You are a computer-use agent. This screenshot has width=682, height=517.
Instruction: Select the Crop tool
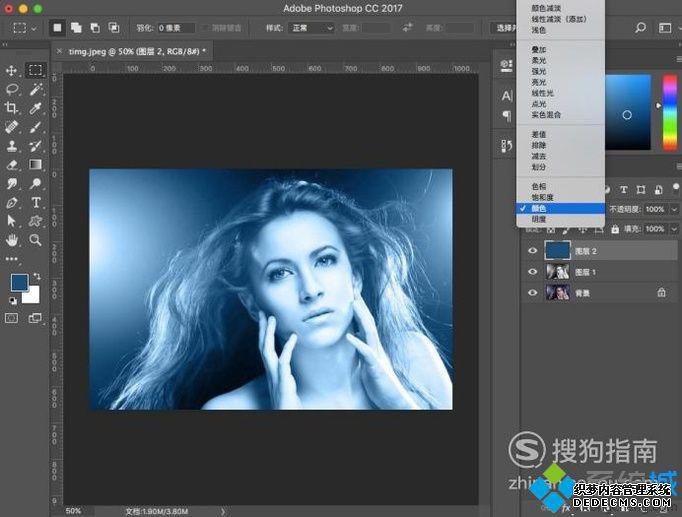click(11, 108)
